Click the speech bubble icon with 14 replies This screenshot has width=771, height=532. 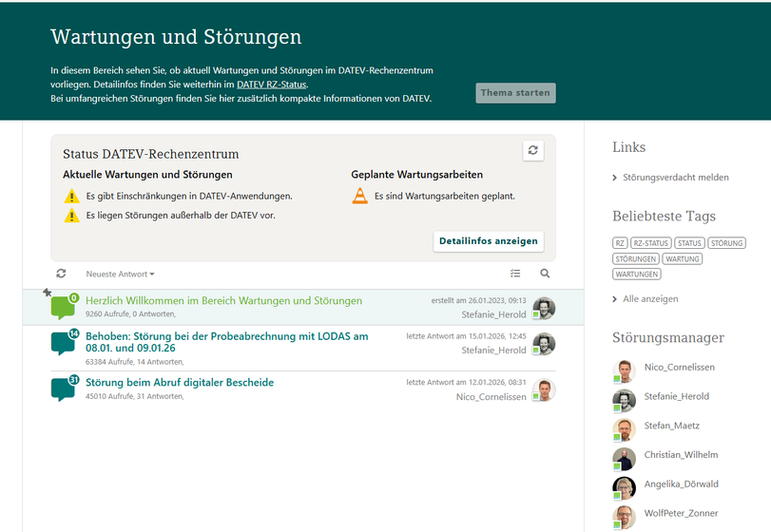coord(63,343)
